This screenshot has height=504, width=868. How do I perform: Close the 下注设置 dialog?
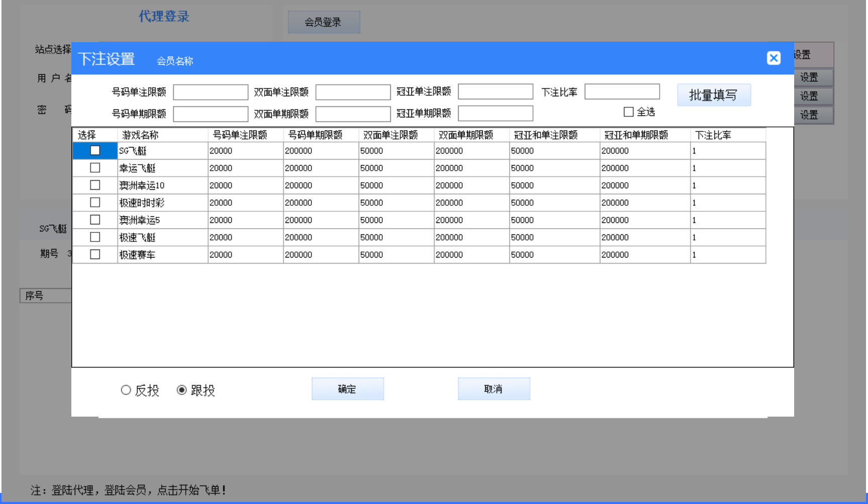click(774, 58)
